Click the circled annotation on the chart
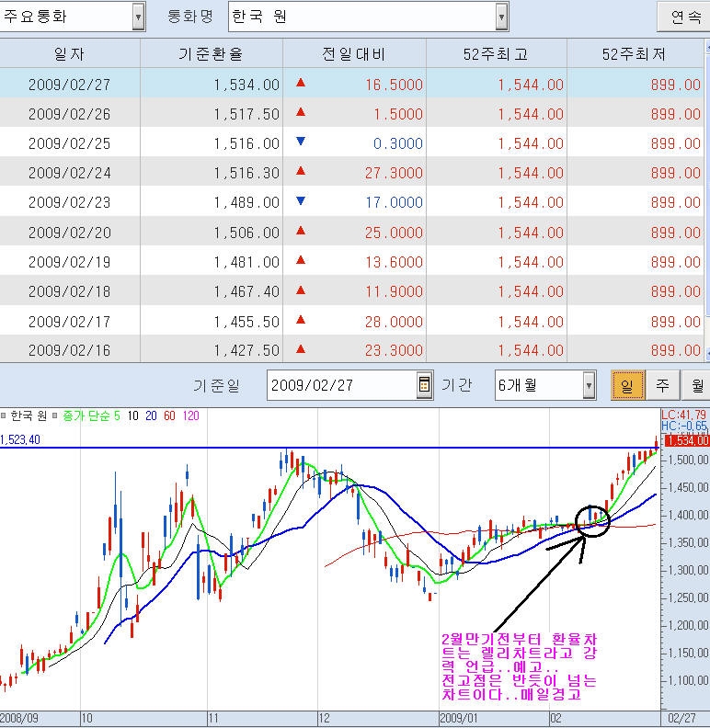The width and height of the screenshot is (710, 728). [x=589, y=521]
